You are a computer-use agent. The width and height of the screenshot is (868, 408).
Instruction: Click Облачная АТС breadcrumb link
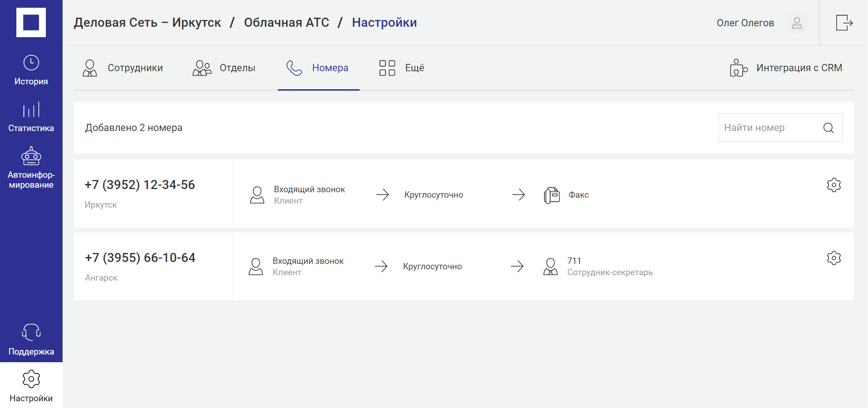coord(286,23)
